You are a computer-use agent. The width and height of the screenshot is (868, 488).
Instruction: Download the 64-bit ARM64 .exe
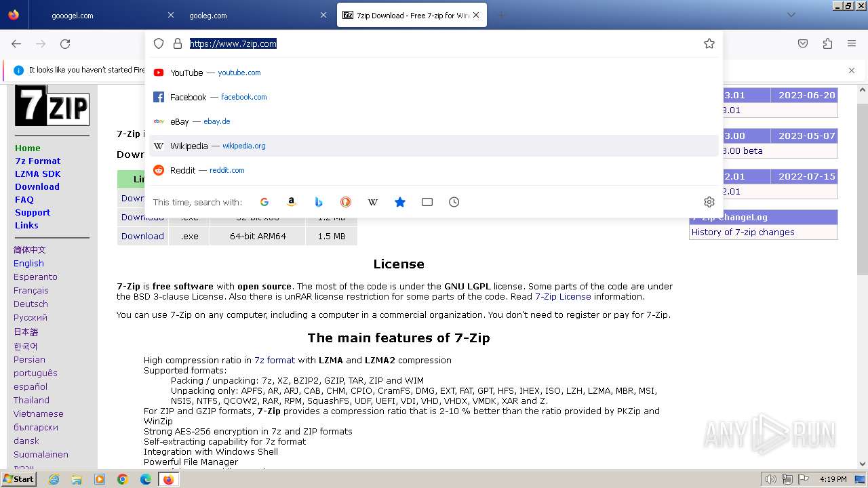point(142,236)
